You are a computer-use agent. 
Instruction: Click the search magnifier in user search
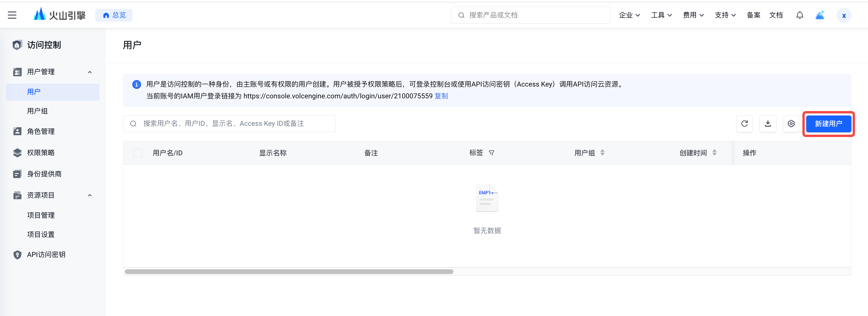133,124
